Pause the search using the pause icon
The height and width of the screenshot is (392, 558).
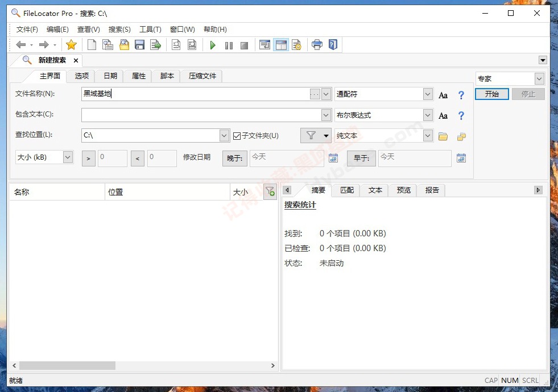click(x=228, y=44)
